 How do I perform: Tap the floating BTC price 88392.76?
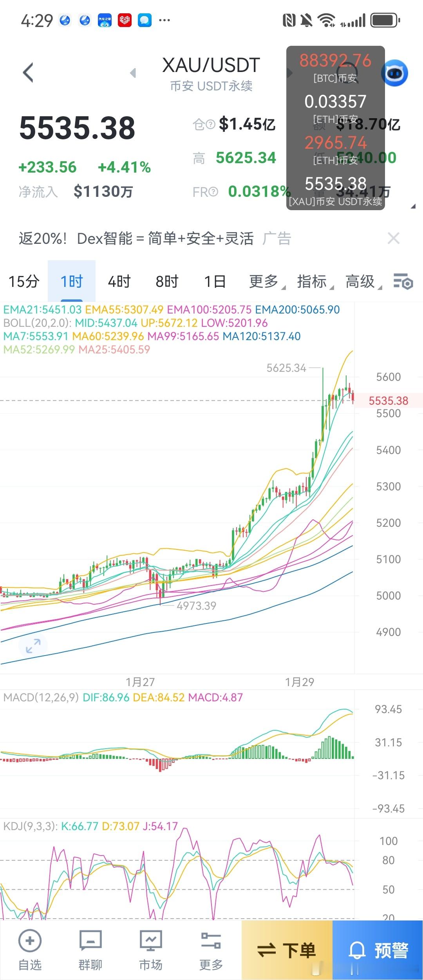pyautogui.click(x=335, y=61)
